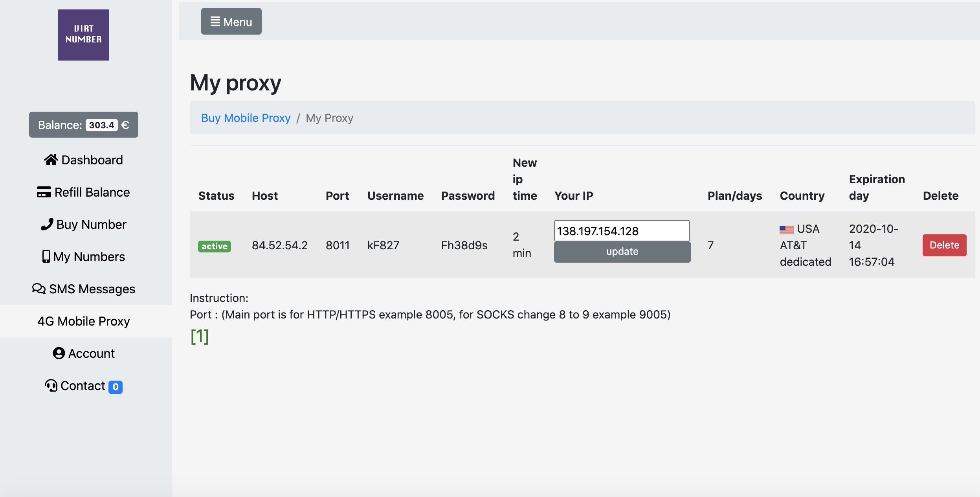Click the Balance 303.4 € button
The height and width of the screenshot is (497, 980).
[83, 125]
